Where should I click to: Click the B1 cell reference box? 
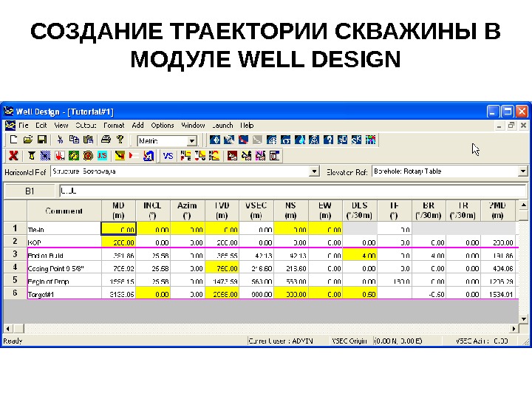(30, 191)
